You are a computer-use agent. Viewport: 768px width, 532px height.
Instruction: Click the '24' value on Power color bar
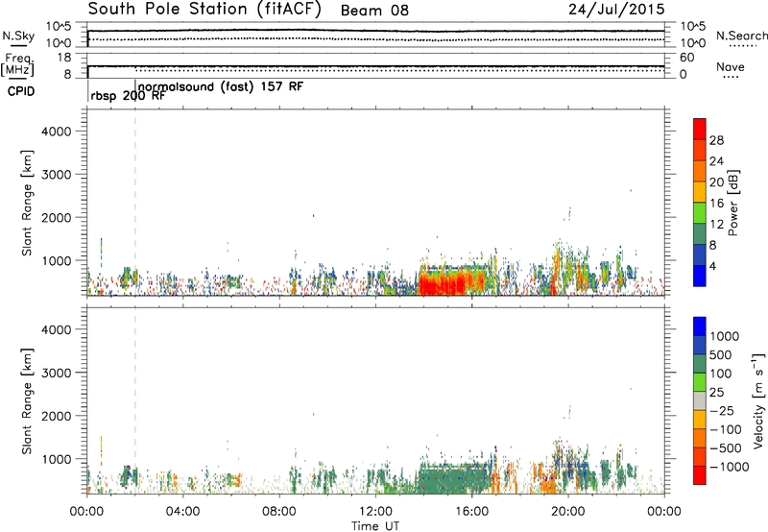pyautogui.click(x=716, y=161)
